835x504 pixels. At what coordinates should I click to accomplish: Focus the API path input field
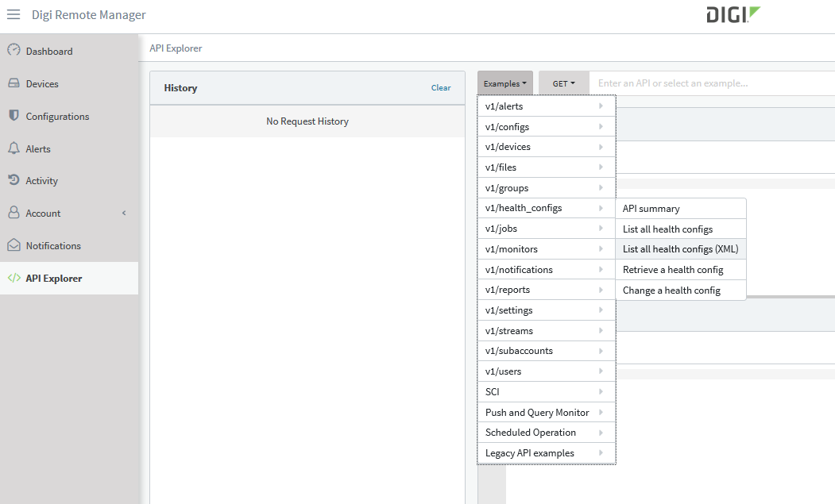coord(712,83)
